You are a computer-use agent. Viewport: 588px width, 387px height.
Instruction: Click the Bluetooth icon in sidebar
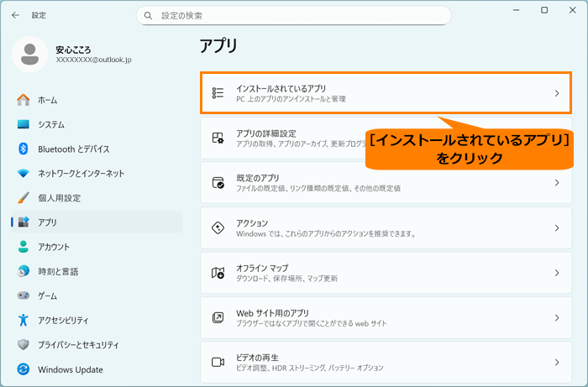[x=24, y=149]
